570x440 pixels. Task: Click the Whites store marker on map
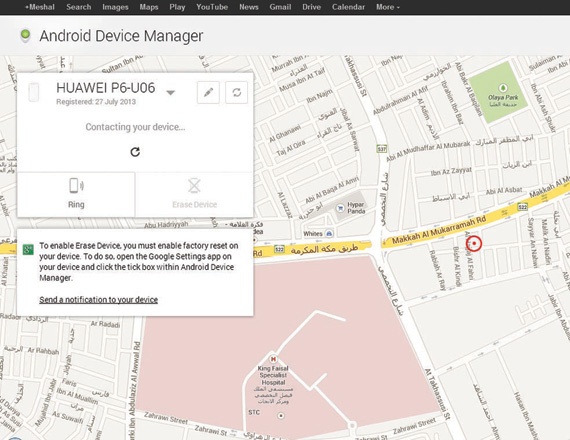(329, 233)
